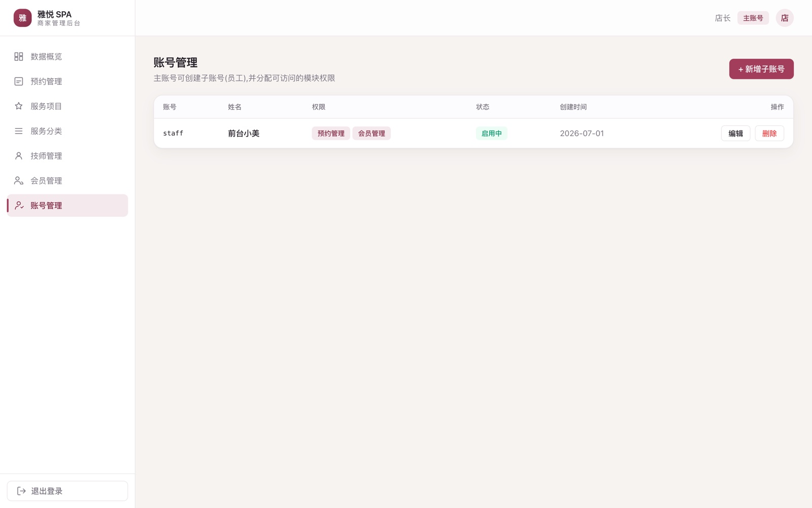Click the 会员管理 permission tag in row
This screenshot has width=812, height=508.
pos(371,133)
